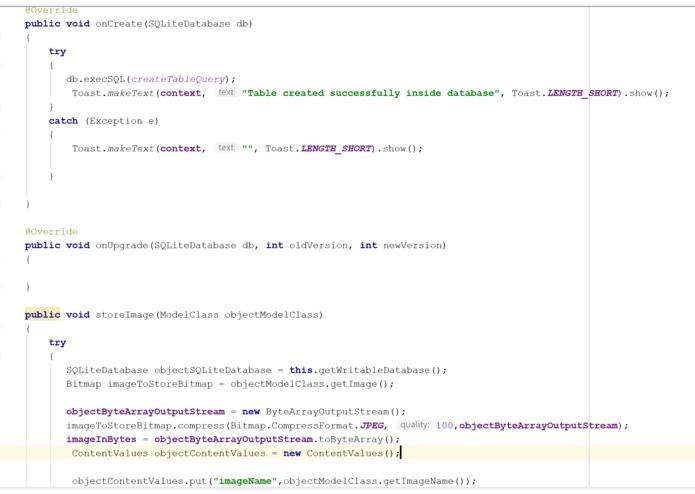Click the empty string in the second Toast
The image size is (695, 494).
(x=247, y=148)
